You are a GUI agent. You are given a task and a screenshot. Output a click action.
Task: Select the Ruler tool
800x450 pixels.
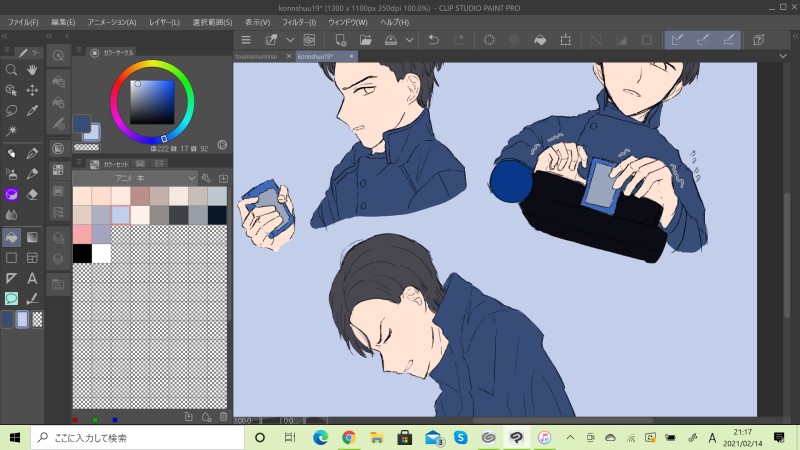point(11,278)
